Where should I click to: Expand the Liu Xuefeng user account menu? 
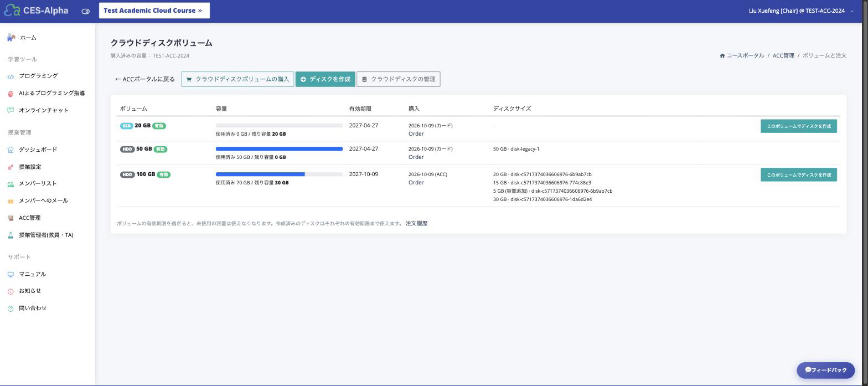[801, 11]
